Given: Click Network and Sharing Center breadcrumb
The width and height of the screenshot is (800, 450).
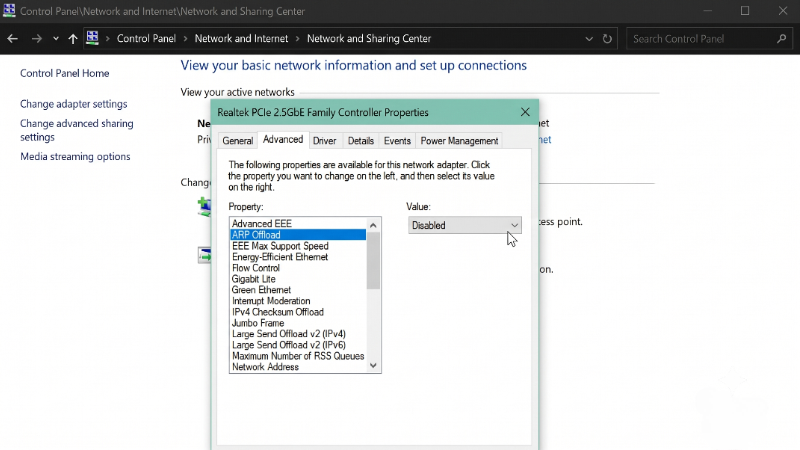Looking at the screenshot, I should tap(369, 39).
